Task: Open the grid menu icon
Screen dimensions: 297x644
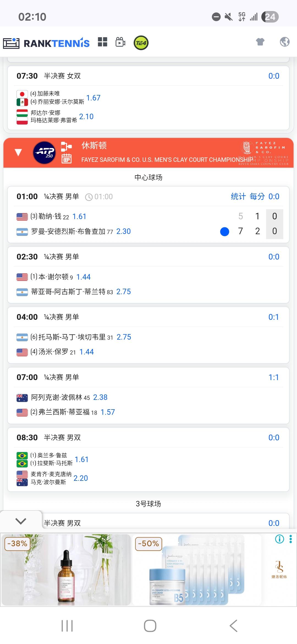Action: [103, 42]
